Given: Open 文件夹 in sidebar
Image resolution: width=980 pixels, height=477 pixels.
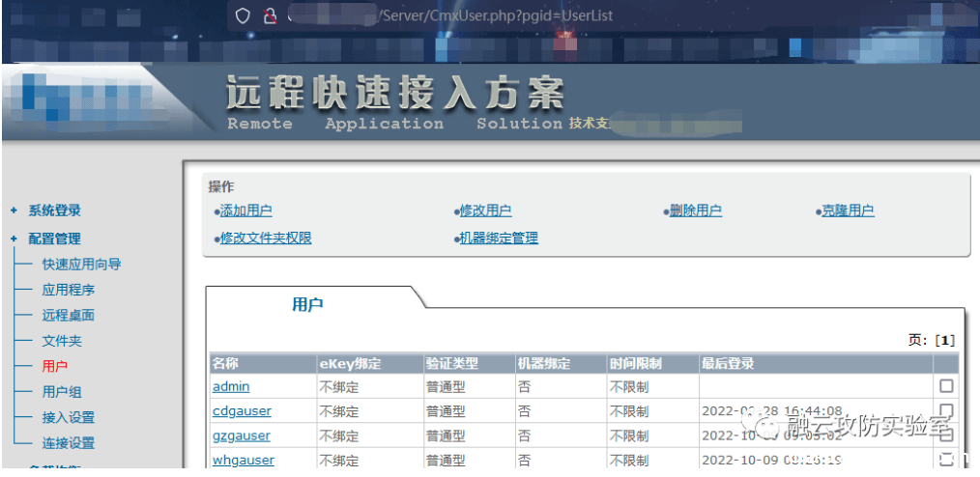Looking at the screenshot, I should pyautogui.click(x=62, y=342).
